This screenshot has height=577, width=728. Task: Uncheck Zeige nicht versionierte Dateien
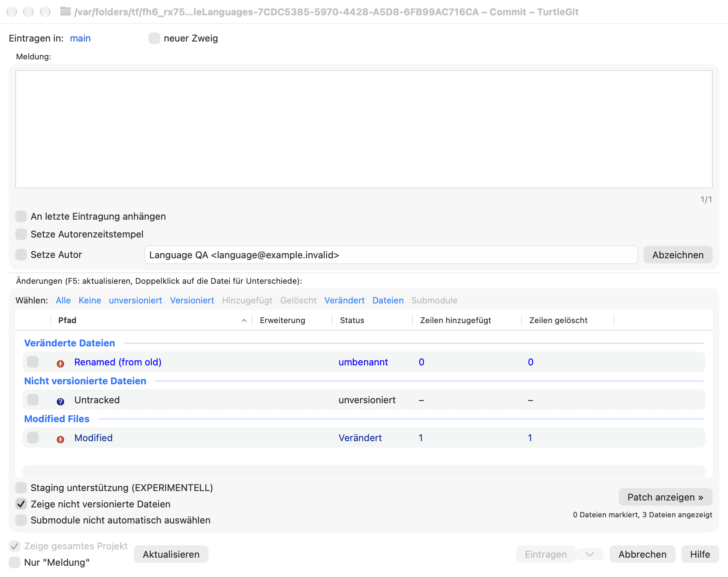pyautogui.click(x=21, y=504)
